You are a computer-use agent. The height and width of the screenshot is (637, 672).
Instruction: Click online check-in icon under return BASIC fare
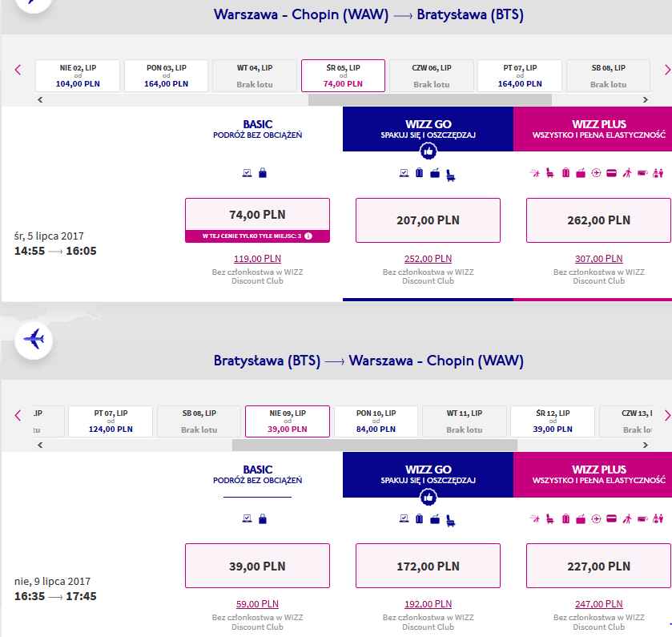coord(247,518)
